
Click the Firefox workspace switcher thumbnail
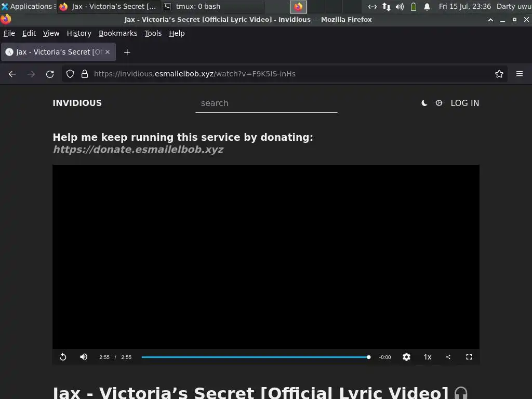coord(298,7)
